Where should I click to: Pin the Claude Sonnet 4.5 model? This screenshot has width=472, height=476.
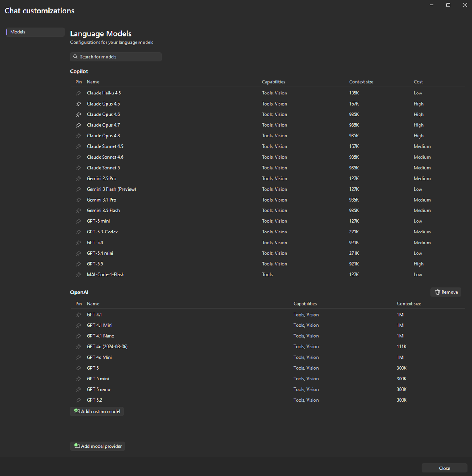point(78,146)
